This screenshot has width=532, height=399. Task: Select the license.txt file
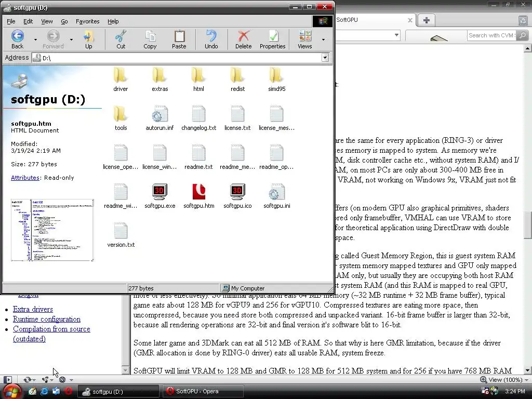[237, 118]
